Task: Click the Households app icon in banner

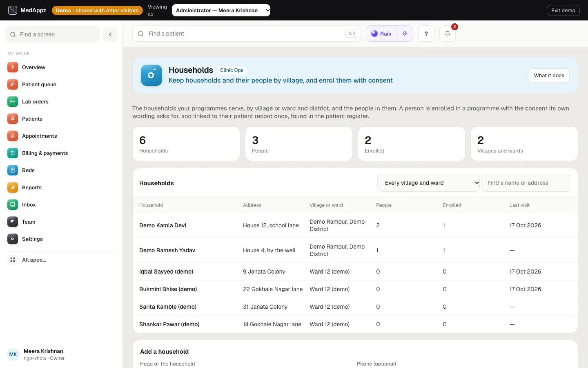Action: click(x=151, y=75)
